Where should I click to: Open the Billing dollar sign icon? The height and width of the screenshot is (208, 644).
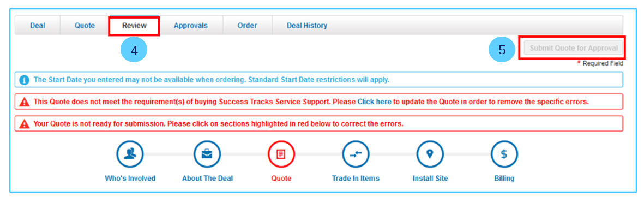point(504,154)
